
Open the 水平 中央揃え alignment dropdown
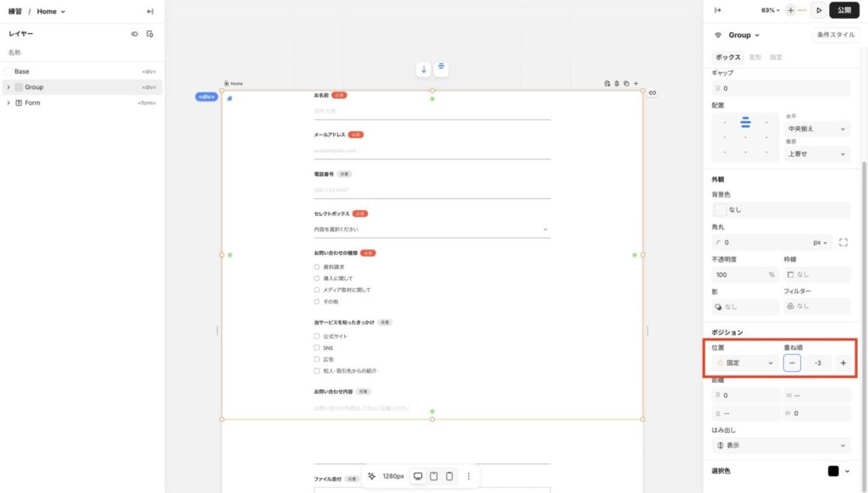(816, 129)
